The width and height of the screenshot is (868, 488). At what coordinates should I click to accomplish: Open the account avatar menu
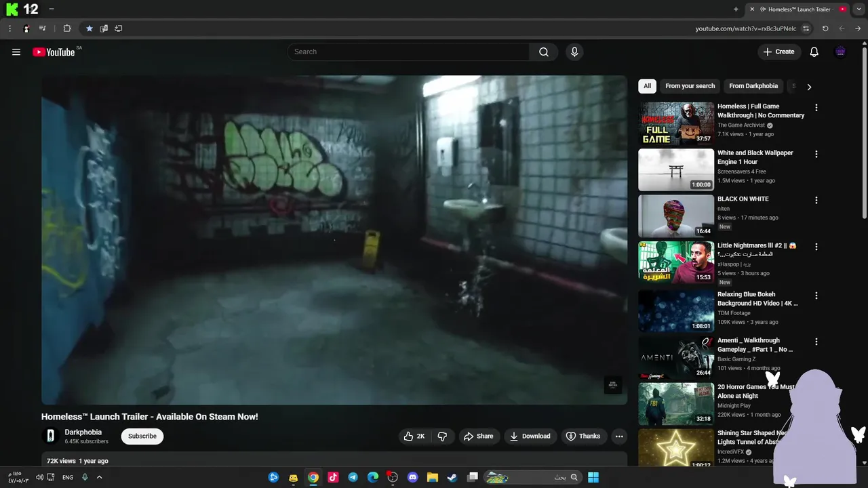tap(840, 52)
